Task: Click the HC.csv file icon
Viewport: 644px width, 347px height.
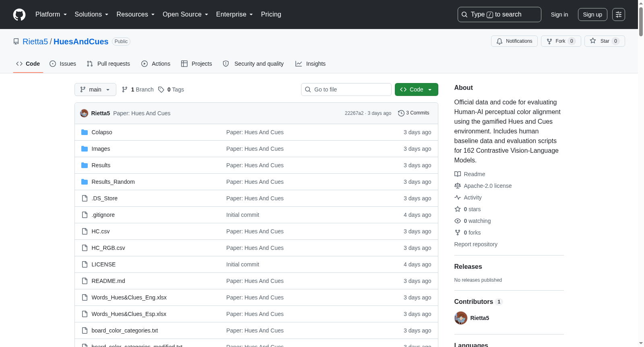Action: [85, 231]
